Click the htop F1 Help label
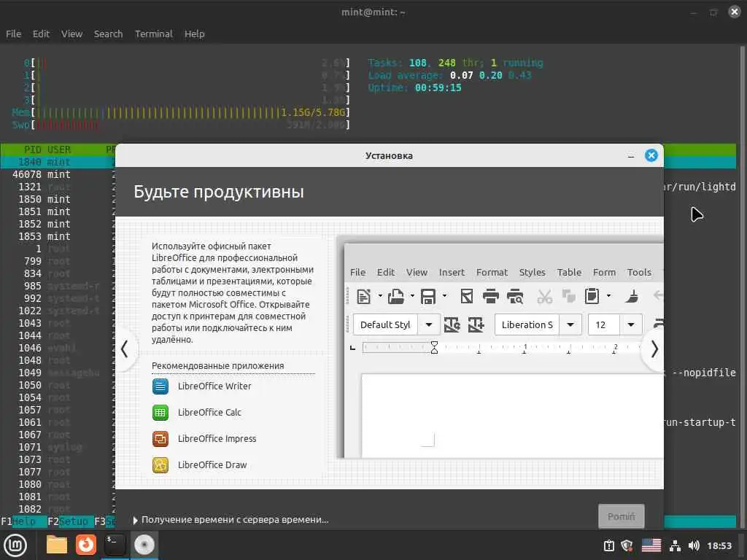 pos(24,521)
